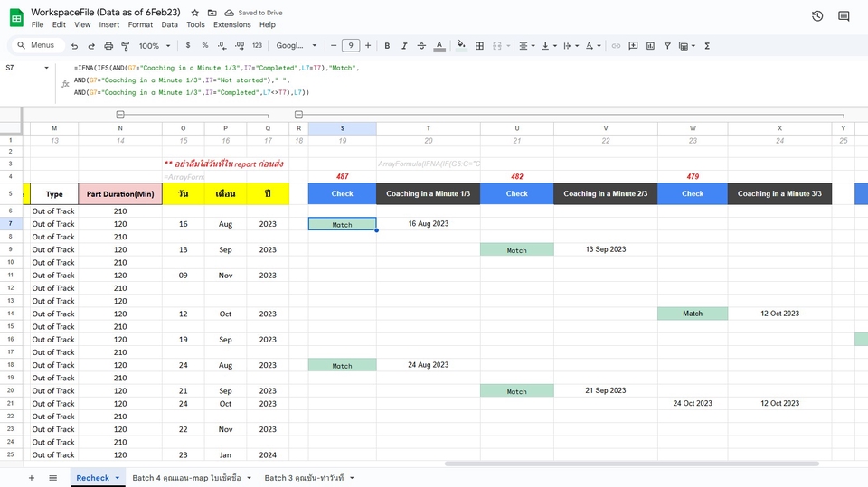Expand the font family dropdown

297,46
